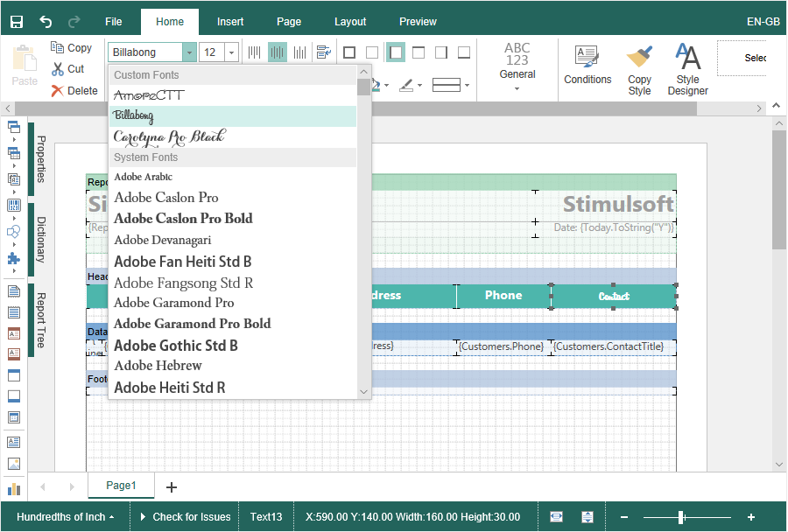
Task: Click the Copy button
Action: pos(71,48)
